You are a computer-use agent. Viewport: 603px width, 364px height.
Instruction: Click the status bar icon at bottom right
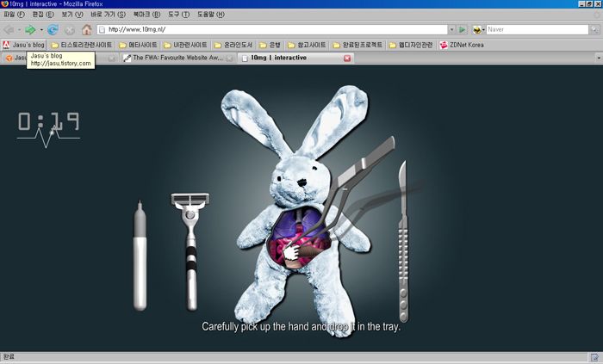[594, 357]
